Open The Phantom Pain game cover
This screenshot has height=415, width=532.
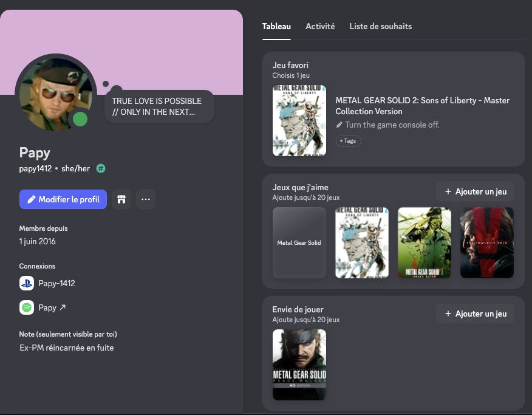point(487,242)
